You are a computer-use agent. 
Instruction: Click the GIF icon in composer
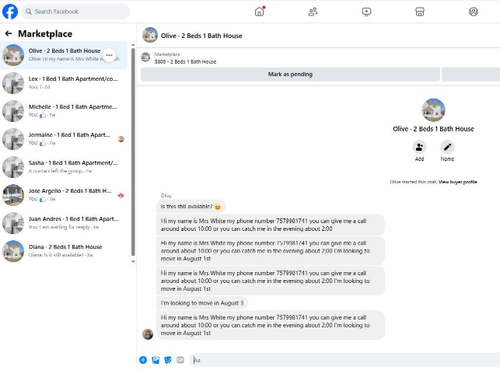click(x=180, y=360)
